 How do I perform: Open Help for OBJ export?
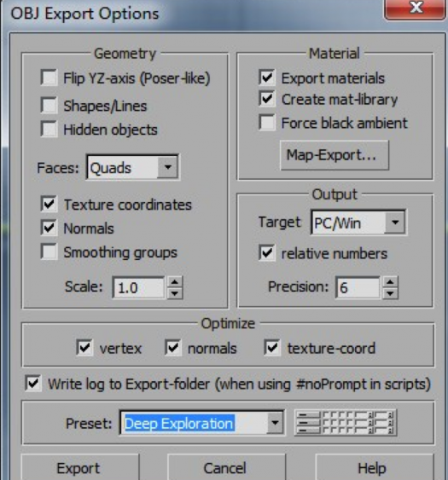point(375,467)
